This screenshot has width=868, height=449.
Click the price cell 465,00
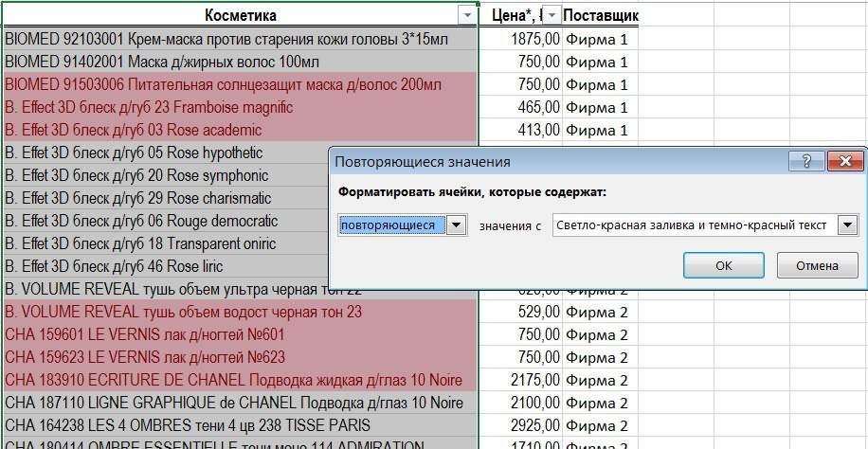click(520, 107)
